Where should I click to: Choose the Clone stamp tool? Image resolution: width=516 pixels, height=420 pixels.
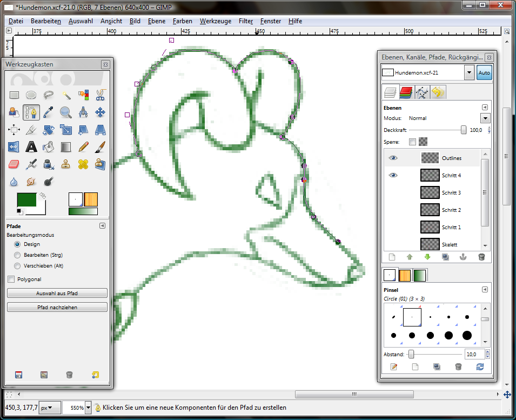[66, 164]
